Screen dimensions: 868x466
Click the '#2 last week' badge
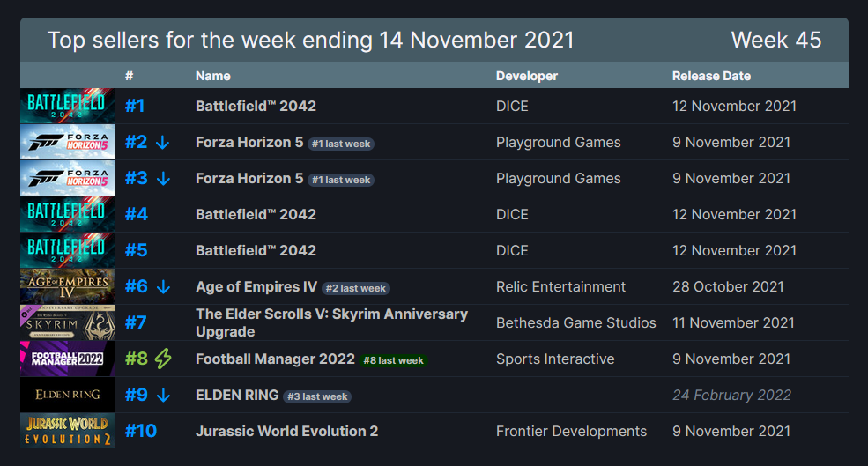coord(356,288)
